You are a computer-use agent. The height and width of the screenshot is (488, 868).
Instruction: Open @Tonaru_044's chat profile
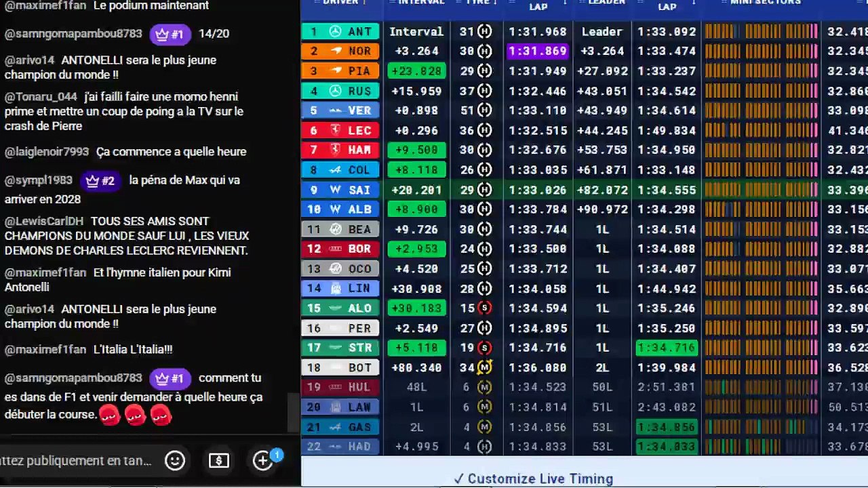click(x=41, y=97)
